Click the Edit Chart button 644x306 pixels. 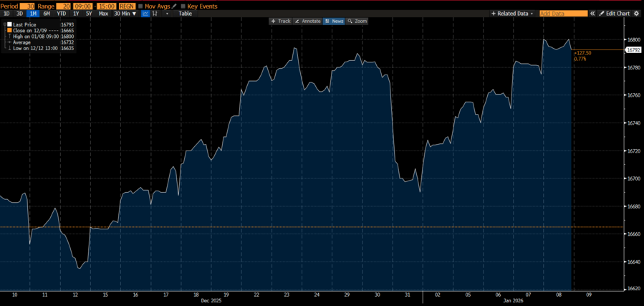pyautogui.click(x=615, y=14)
